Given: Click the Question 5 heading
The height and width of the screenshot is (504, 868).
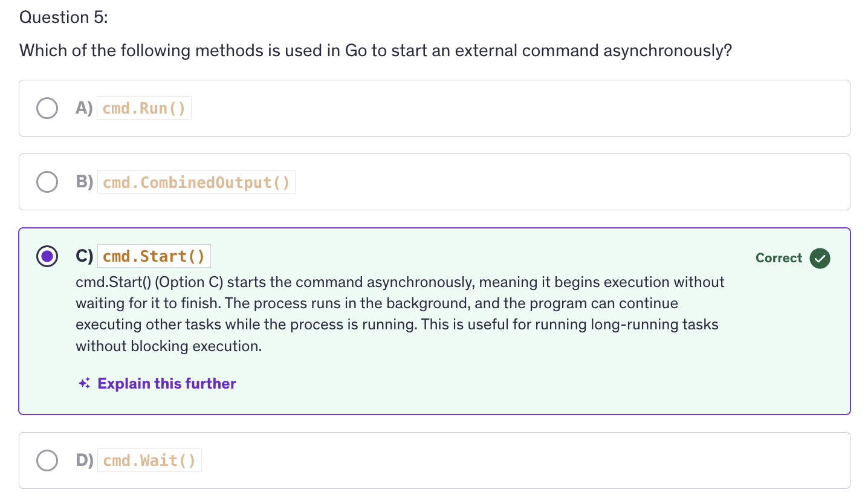Looking at the screenshot, I should tap(63, 17).
